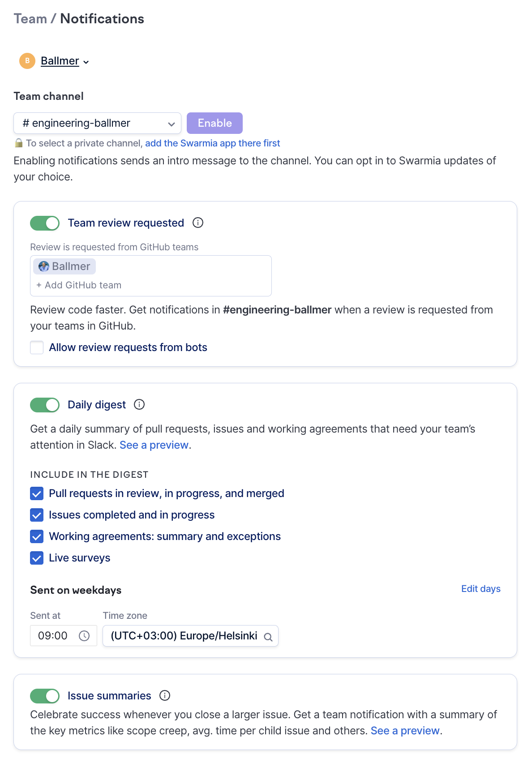532x763 pixels.
Task: Click the search icon in Time zone field
Action: coord(268,637)
